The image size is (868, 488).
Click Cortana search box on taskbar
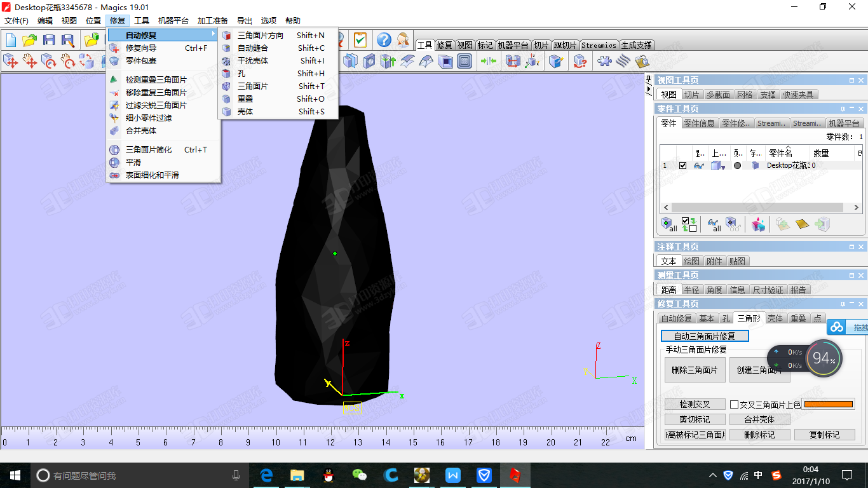click(x=139, y=475)
